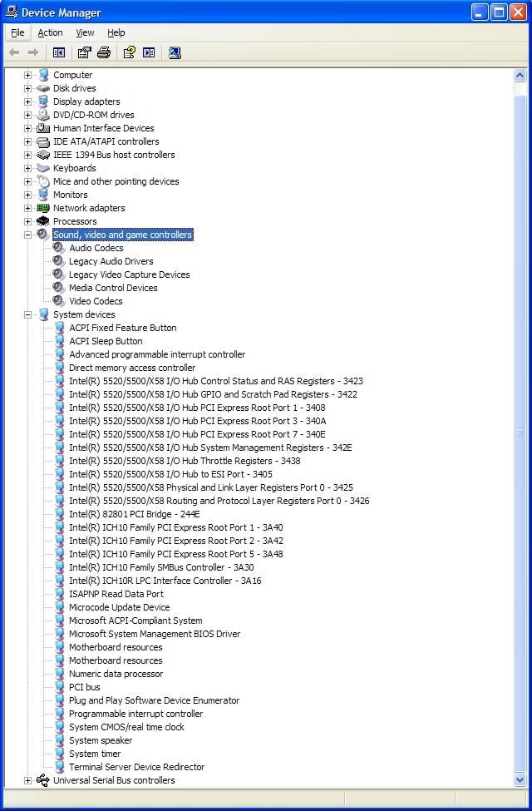532x811 pixels.
Task: Click the DVD/CD-ROM drives icon
Action: 43,115
